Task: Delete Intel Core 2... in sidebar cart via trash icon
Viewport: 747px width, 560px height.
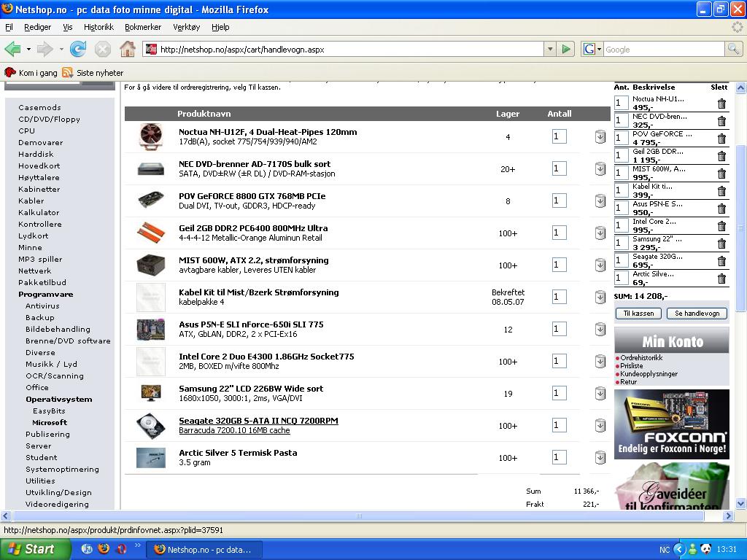Action: pyautogui.click(x=721, y=226)
